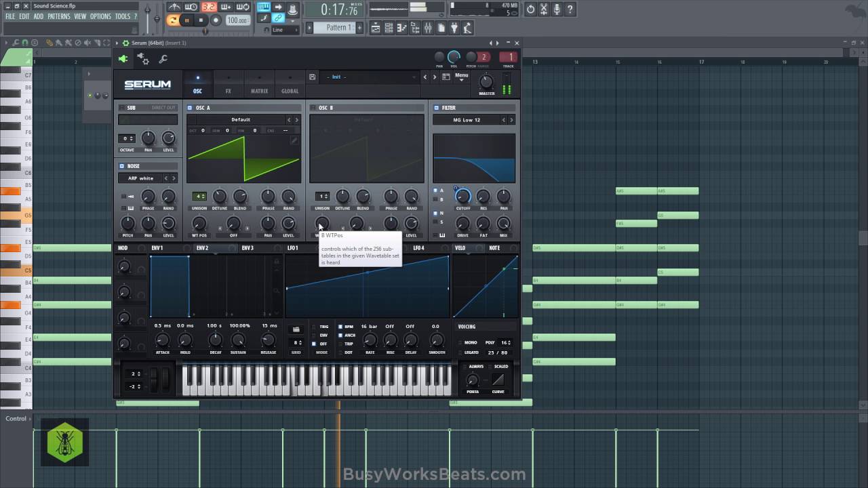Image resolution: width=868 pixels, height=488 pixels.
Task: Open MG Low 12 filter type menu
Action: 467,120
